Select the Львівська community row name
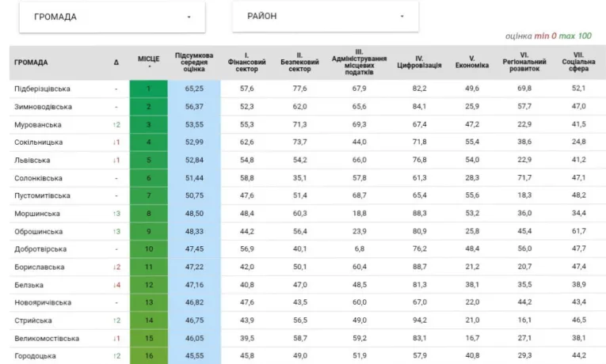 tap(32, 161)
